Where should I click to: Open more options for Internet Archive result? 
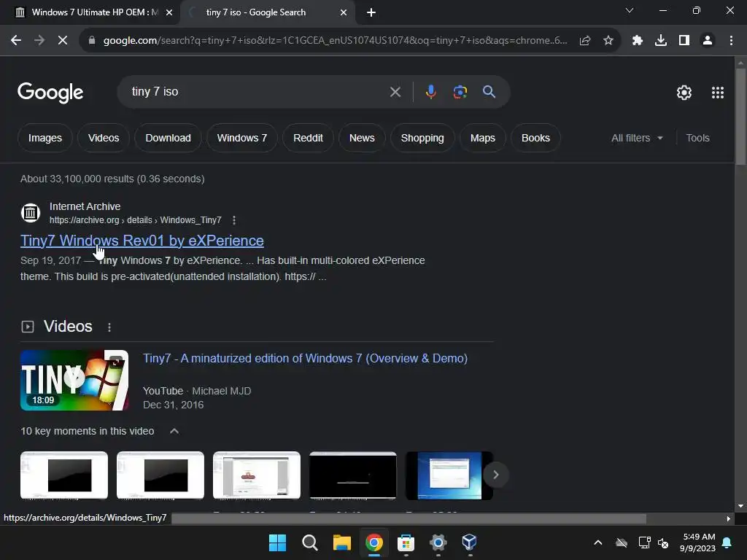234,220
